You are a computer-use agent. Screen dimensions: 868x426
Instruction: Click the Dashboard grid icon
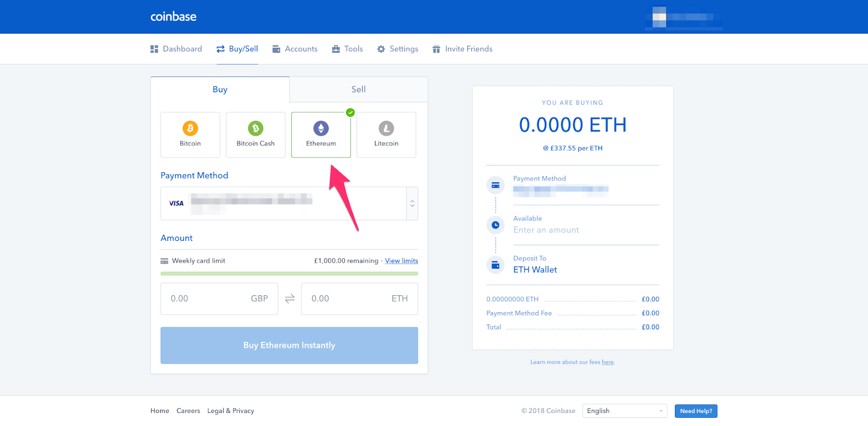click(154, 49)
